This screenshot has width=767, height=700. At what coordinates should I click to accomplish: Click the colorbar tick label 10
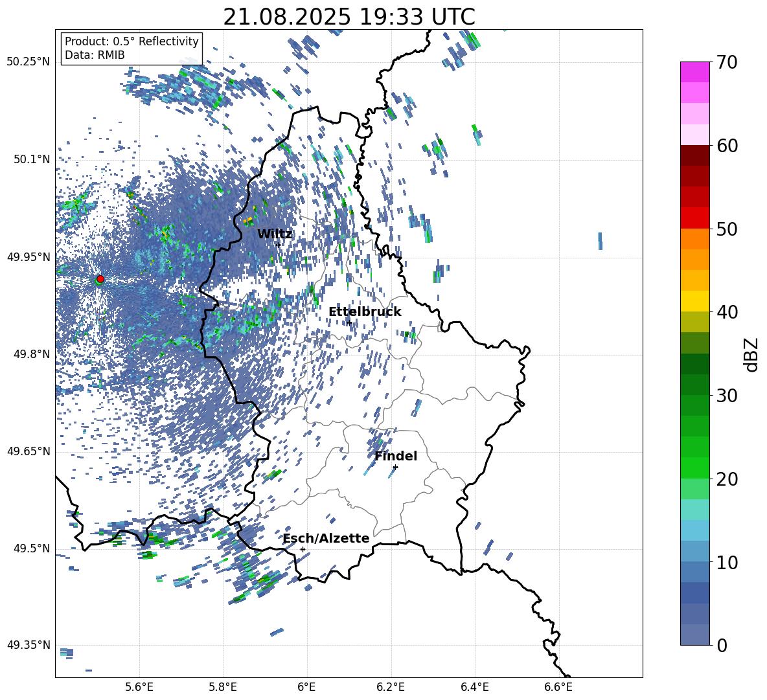click(727, 562)
